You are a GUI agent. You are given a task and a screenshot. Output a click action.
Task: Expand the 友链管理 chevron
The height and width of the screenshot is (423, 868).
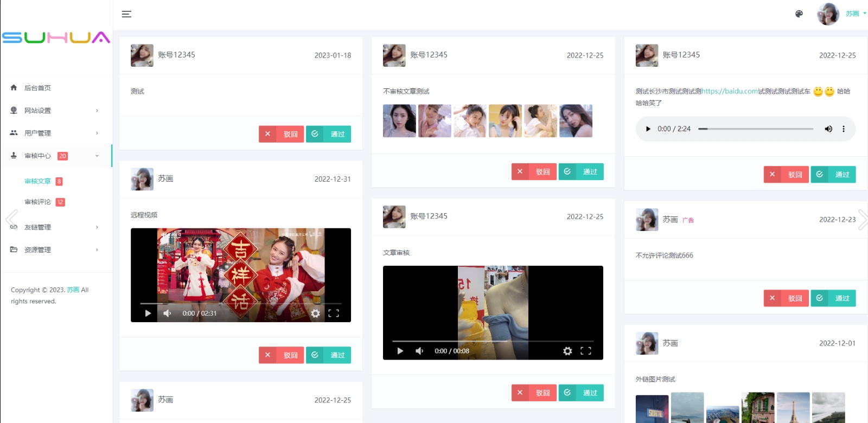click(97, 227)
